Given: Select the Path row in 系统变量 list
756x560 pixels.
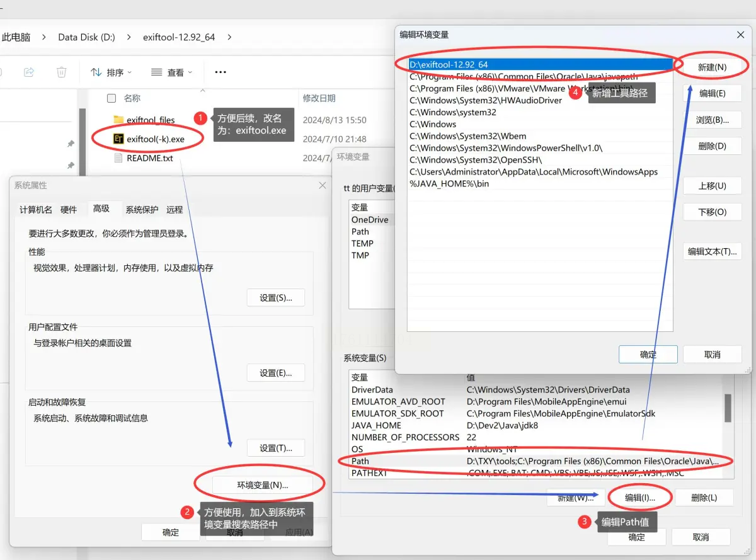Looking at the screenshot, I should click(535, 461).
